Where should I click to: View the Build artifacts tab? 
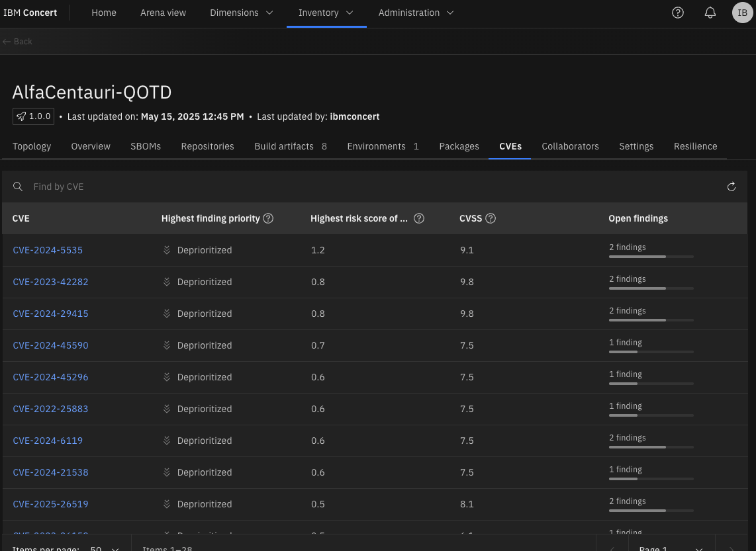coord(291,146)
